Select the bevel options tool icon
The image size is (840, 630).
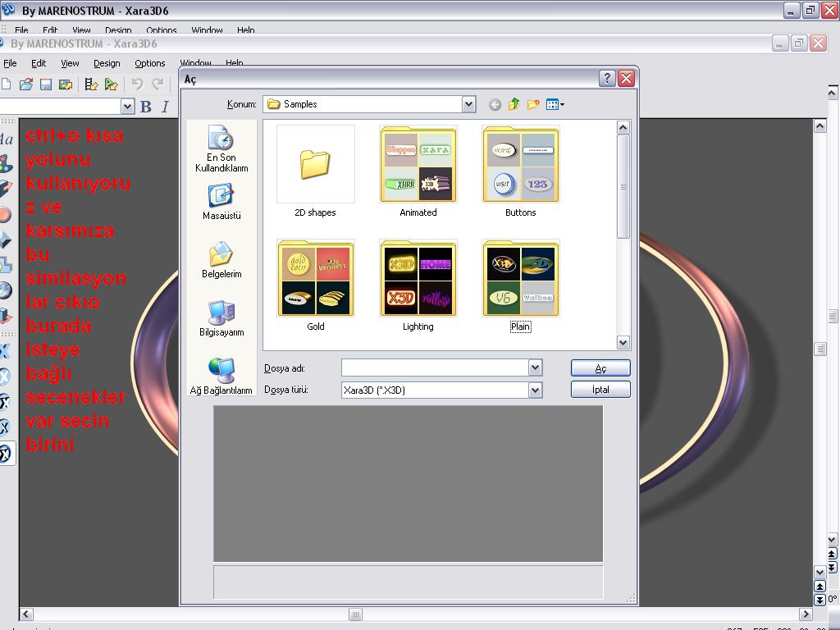(6, 240)
